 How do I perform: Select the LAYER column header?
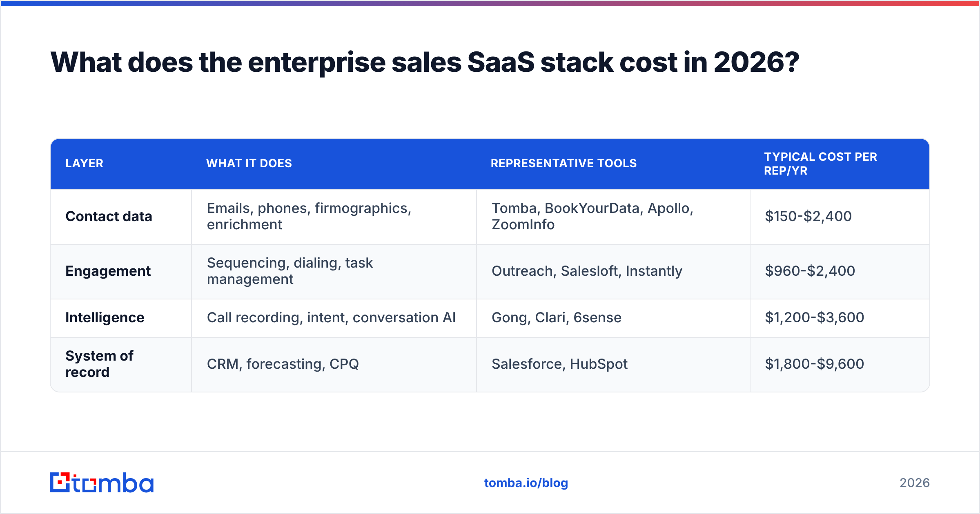85,163
